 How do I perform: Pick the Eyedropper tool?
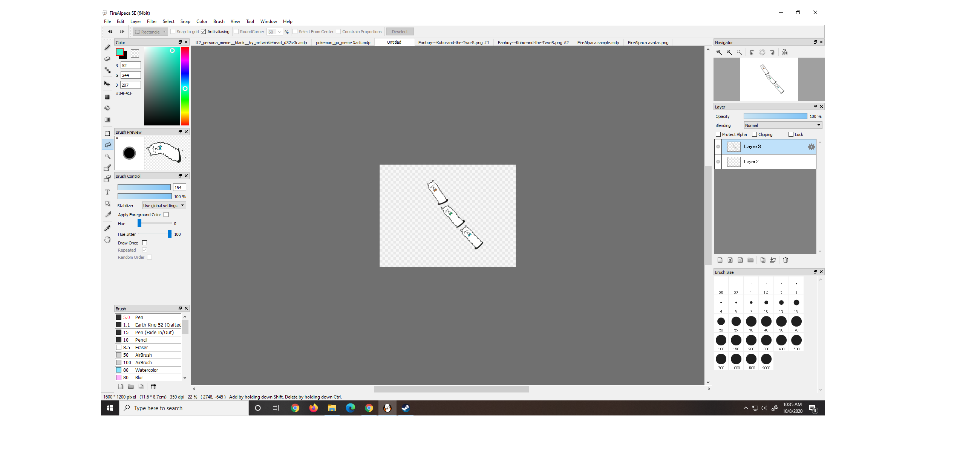coord(107,228)
